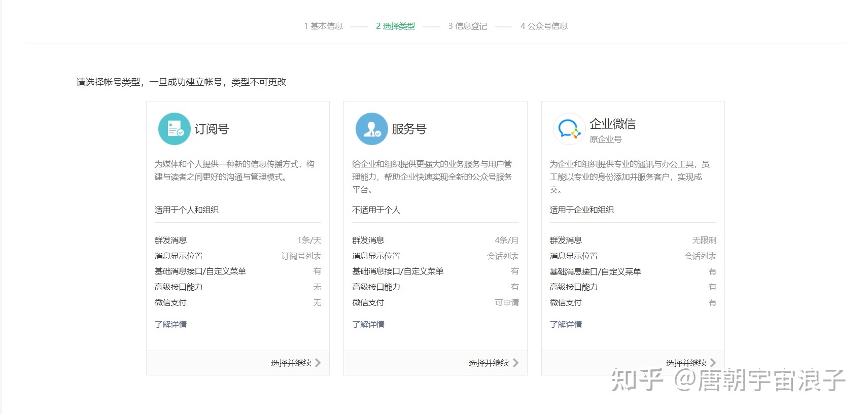Screen dimensions: 868x414
Task: Click the 订阅号 teal document icon
Action: point(174,129)
